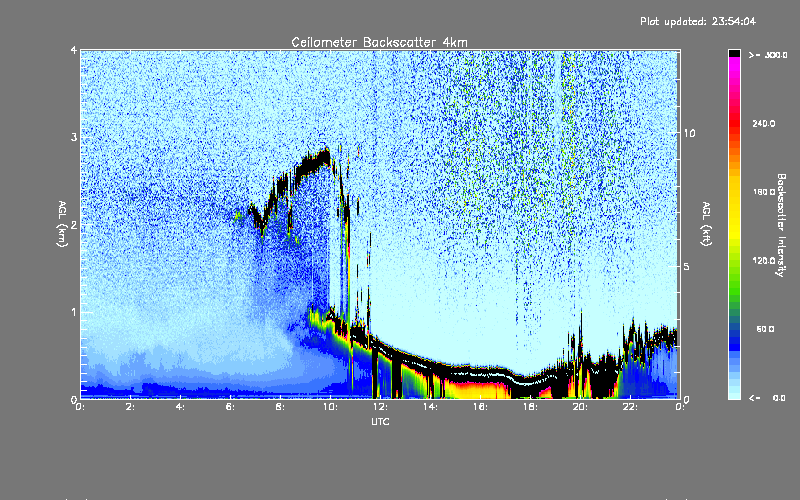Click the 'AGL (kft)' axis label

[706, 224]
